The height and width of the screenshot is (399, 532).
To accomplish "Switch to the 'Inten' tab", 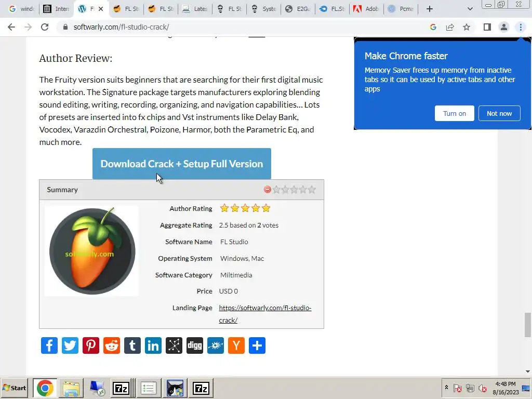I will click(56, 9).
